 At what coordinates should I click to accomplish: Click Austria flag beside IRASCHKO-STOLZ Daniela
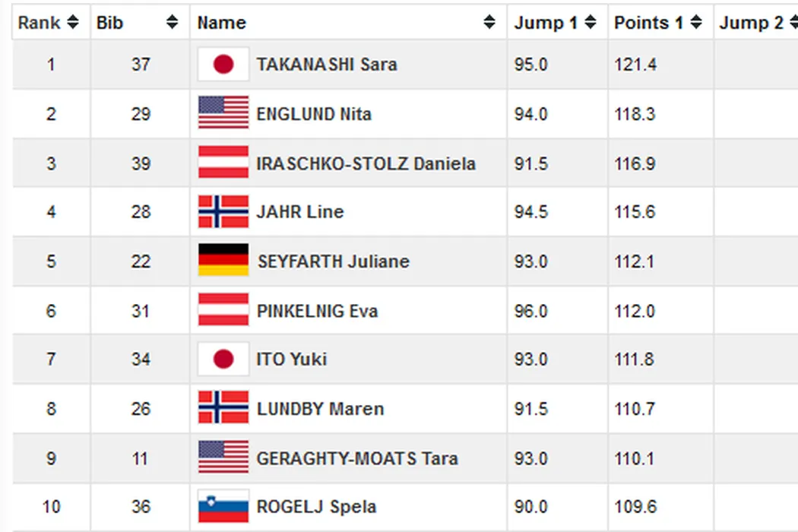pos(223,163)
